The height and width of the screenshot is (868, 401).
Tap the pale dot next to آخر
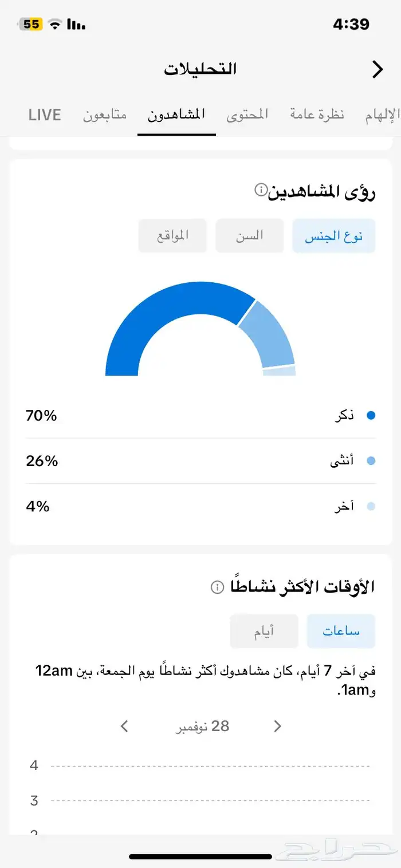coord(372,506)
